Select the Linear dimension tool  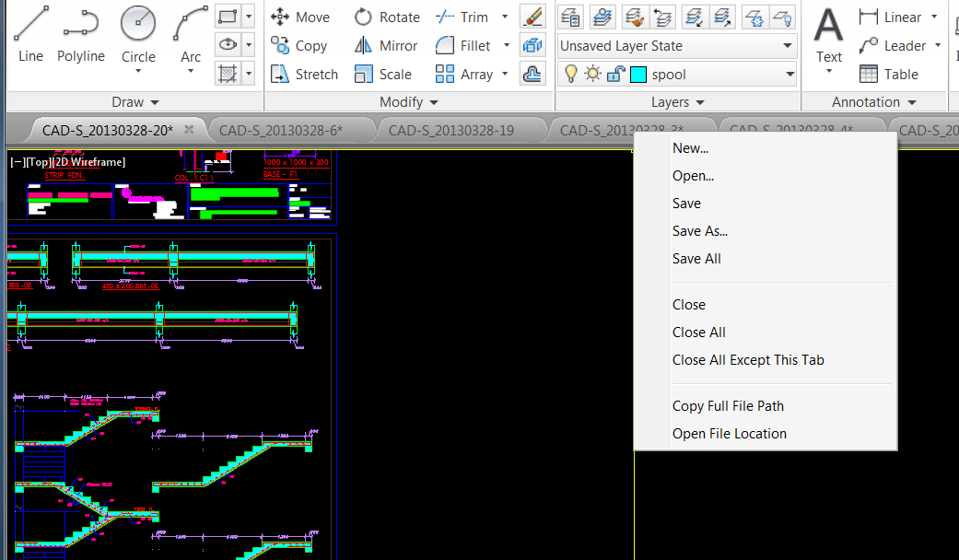click(x=891, y=17)
